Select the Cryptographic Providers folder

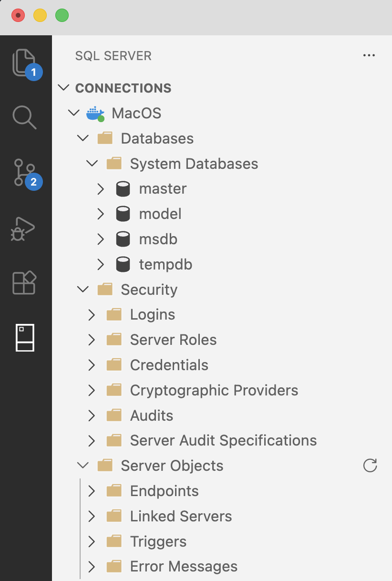tap(214, 390)
